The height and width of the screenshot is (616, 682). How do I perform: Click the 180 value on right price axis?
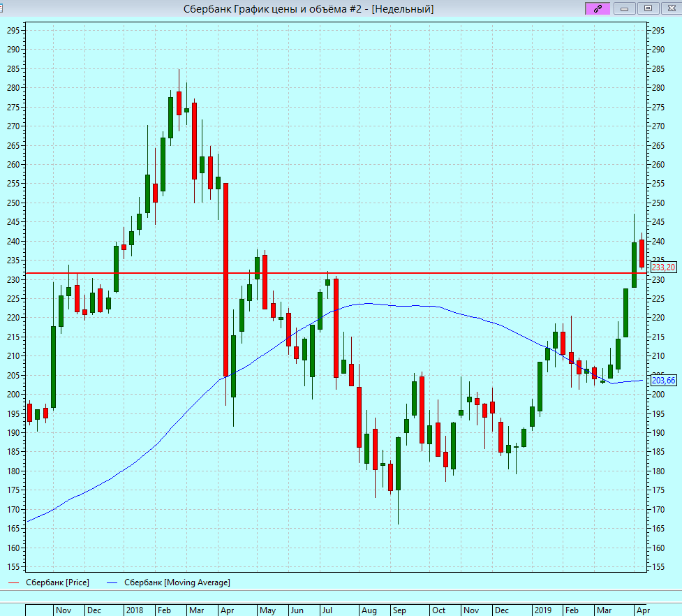658,471
